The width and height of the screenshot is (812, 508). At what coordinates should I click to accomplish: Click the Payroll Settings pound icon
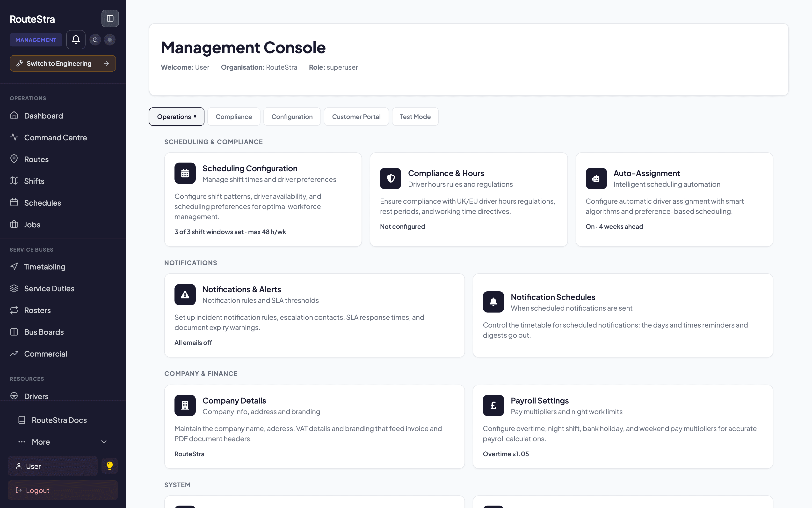tap(493, 405)
